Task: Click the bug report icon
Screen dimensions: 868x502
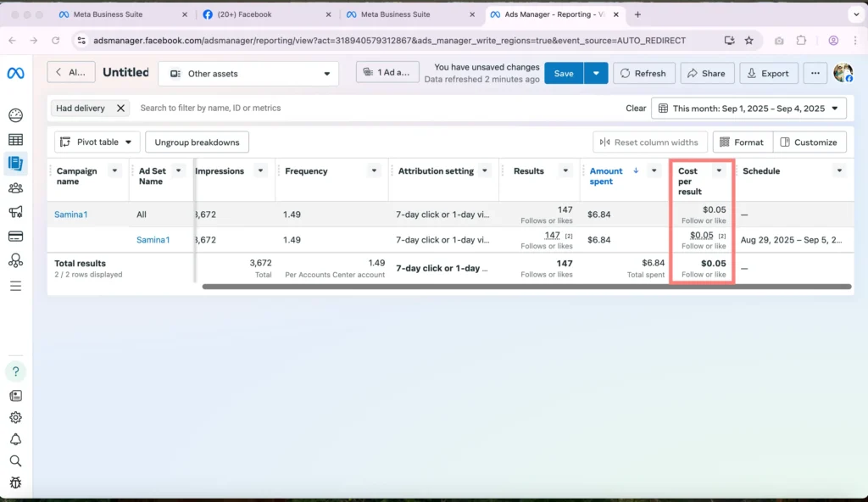Action: click(15, 483)
